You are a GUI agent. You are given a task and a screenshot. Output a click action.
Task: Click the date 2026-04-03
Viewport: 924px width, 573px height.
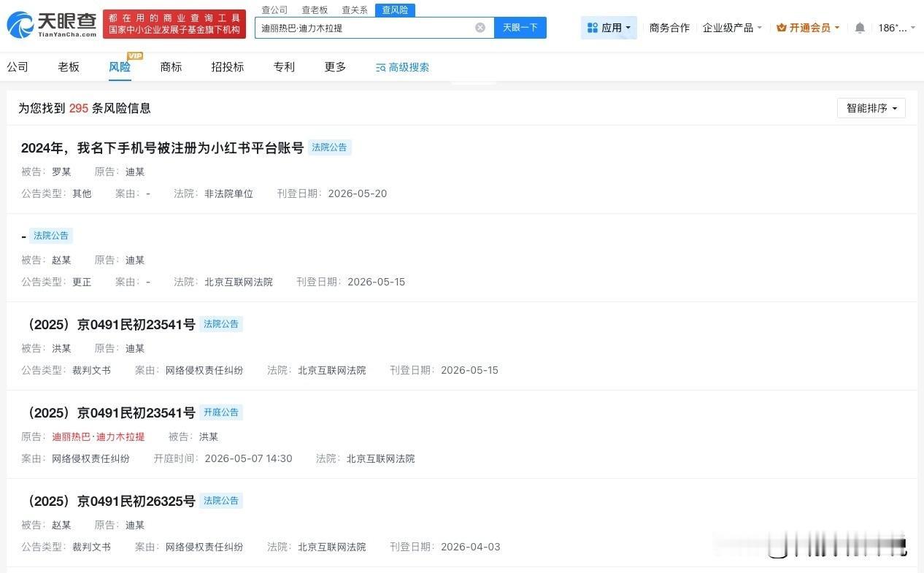[x=471, y=547]
